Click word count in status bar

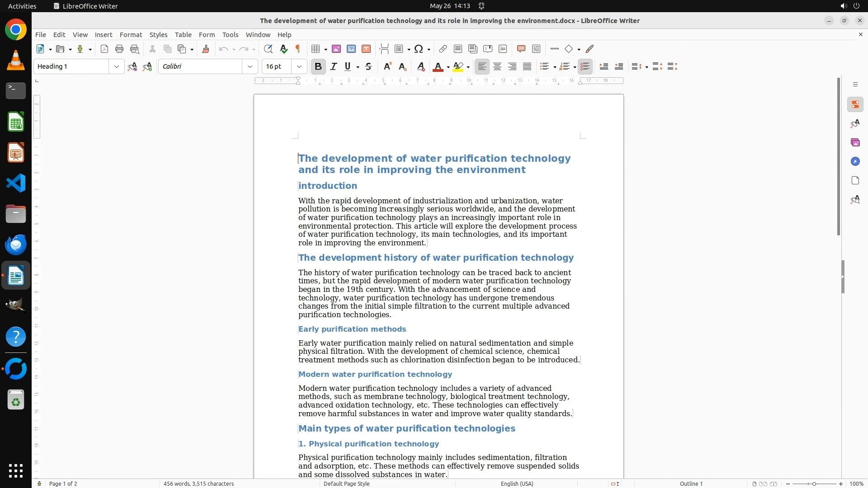click(198, 483)
